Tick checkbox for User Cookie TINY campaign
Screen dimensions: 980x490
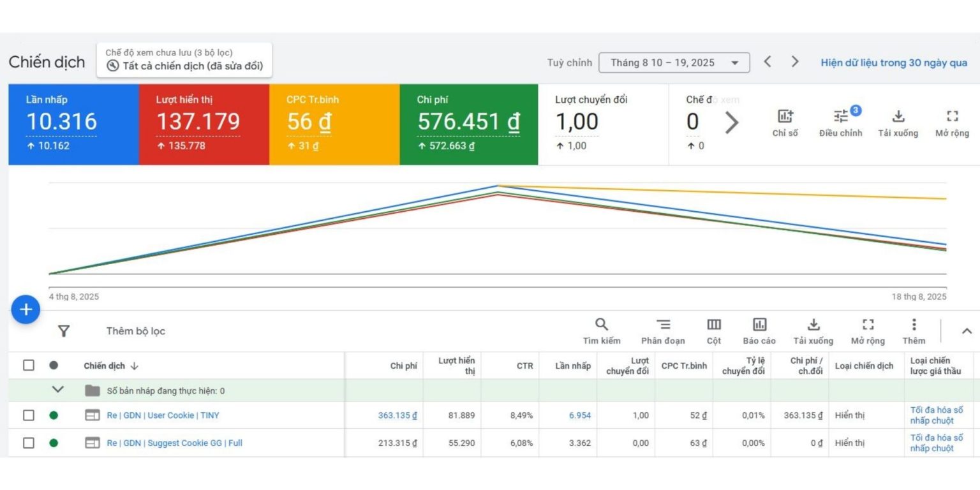29,415
